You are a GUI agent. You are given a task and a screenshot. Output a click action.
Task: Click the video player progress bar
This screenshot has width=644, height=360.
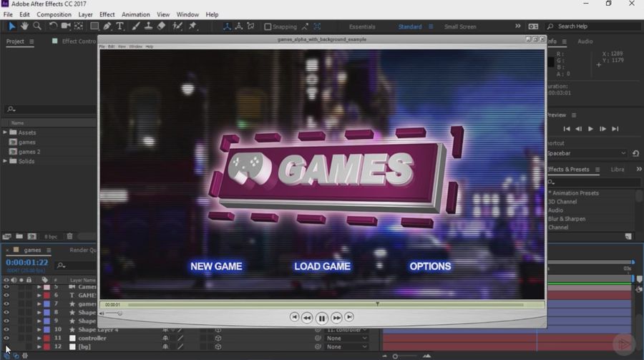coord(326,305)
